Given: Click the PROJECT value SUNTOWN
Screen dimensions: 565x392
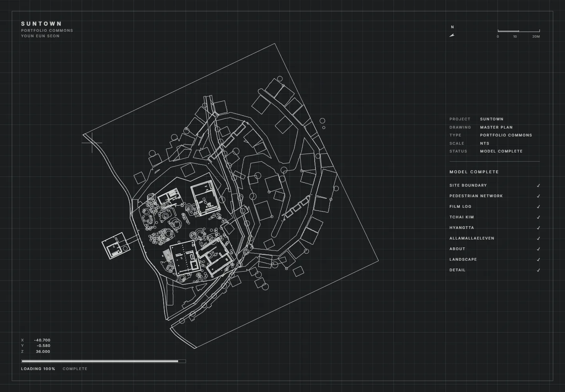Looking at the screenshot, I should 492,119.
